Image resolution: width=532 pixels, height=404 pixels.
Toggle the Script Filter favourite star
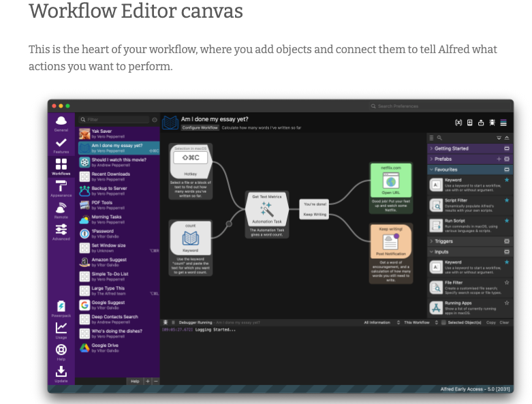click(x=507, y=200)
